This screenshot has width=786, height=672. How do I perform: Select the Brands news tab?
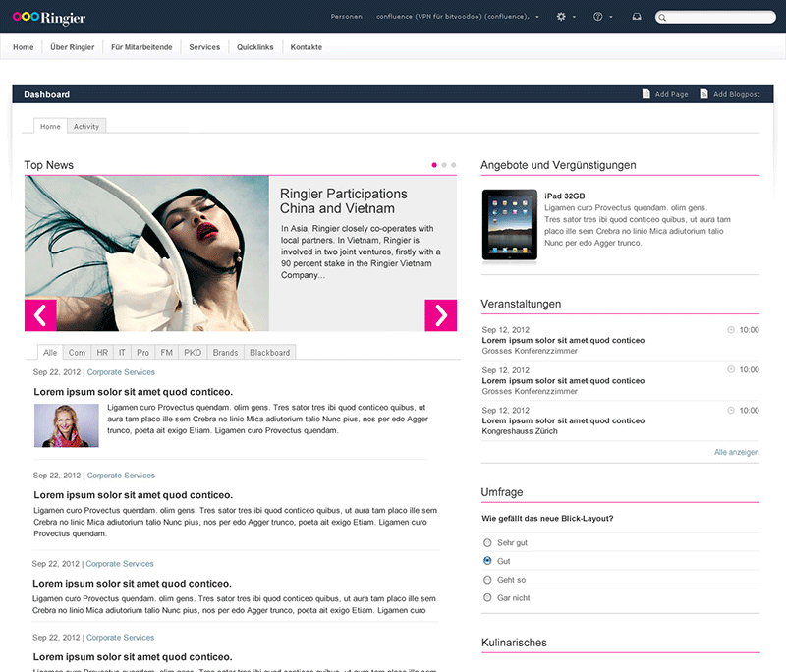225,353
